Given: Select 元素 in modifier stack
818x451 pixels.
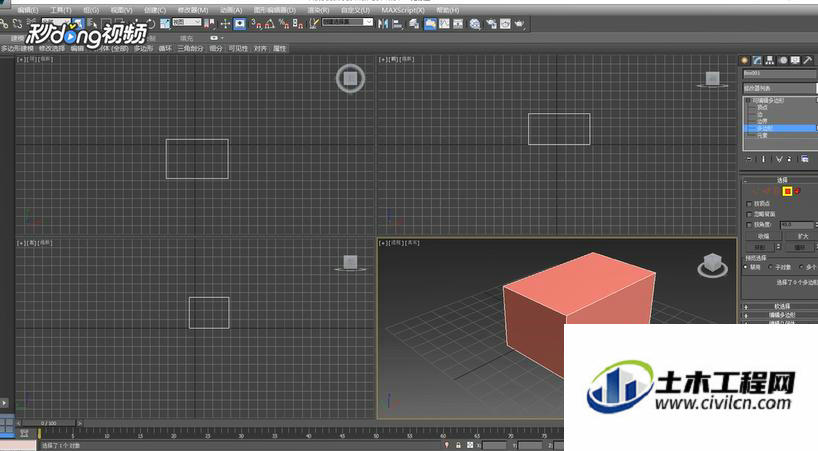Looking at the screenshot, I should (762, 135).
